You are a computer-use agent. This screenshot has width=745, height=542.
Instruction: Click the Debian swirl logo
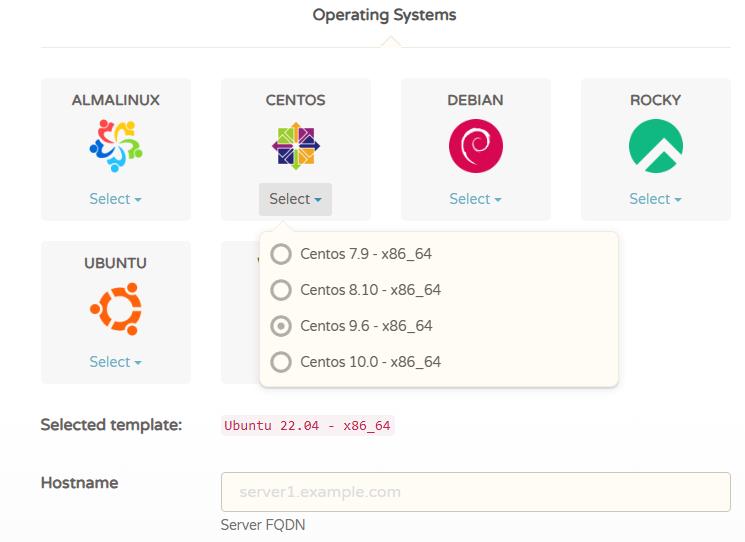(475, 146)
